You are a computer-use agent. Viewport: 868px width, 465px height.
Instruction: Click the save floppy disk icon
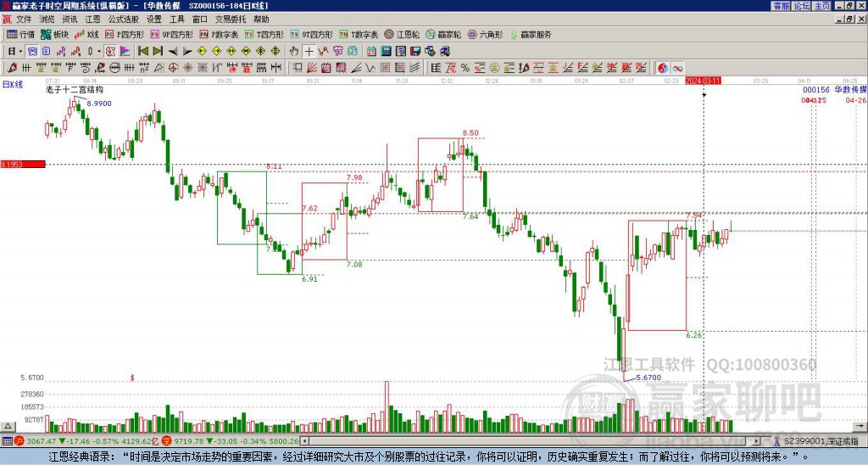click(x=415, y=52)
